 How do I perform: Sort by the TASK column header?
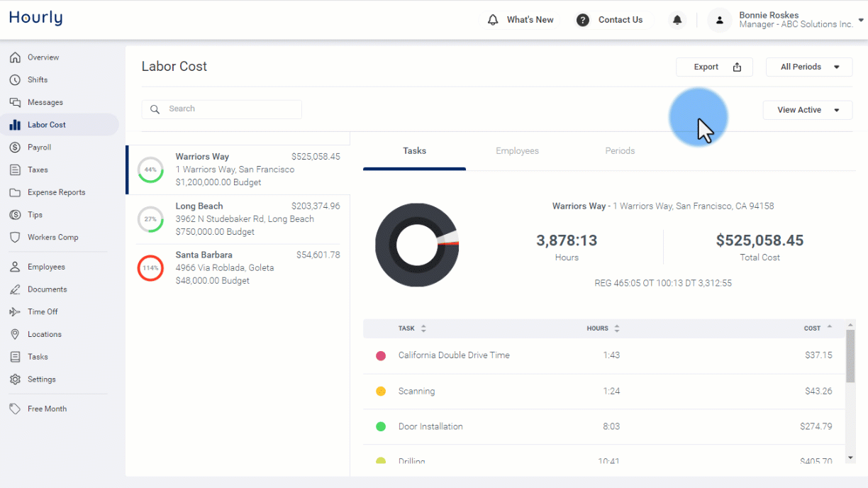pos(412,328)
